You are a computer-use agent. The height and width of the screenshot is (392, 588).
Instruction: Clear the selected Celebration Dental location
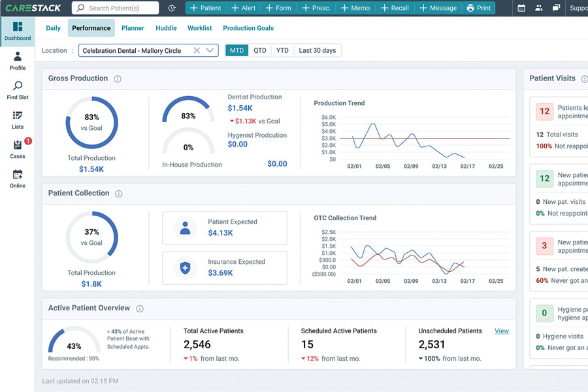pos(197,50)
